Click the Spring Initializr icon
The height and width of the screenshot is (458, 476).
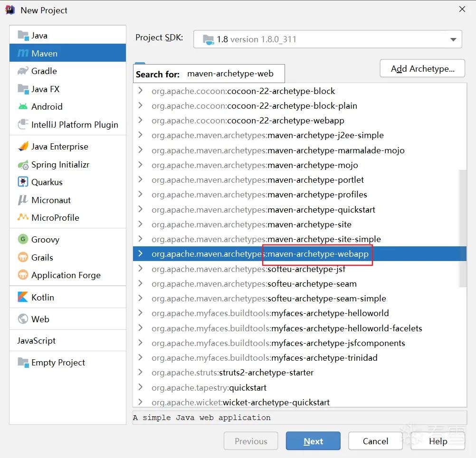[x=23, y=165]
